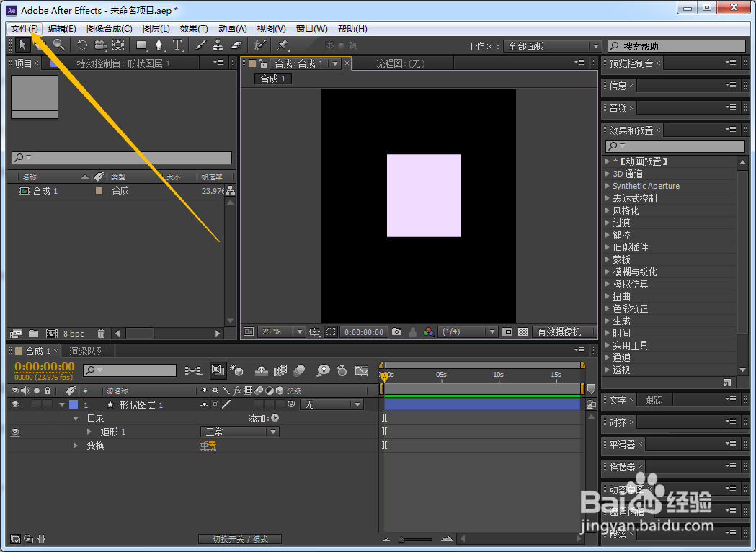Hide the 矩形 1 shape eye

[15, 432]
